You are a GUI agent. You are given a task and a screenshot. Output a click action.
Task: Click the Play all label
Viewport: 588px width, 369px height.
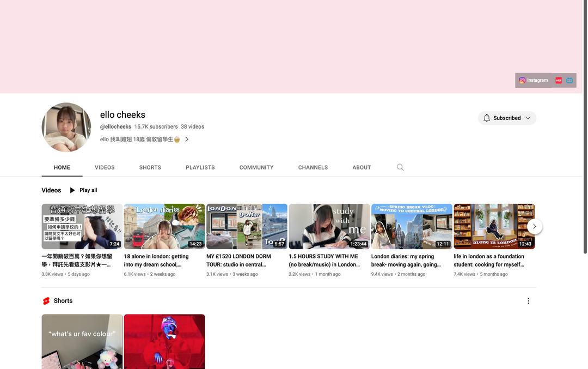88,190
